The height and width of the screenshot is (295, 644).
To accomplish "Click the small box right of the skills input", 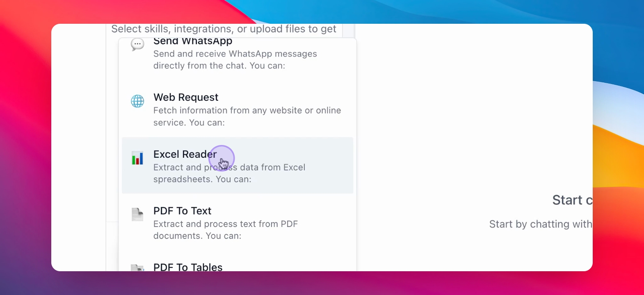I will [x=349, y=30].
